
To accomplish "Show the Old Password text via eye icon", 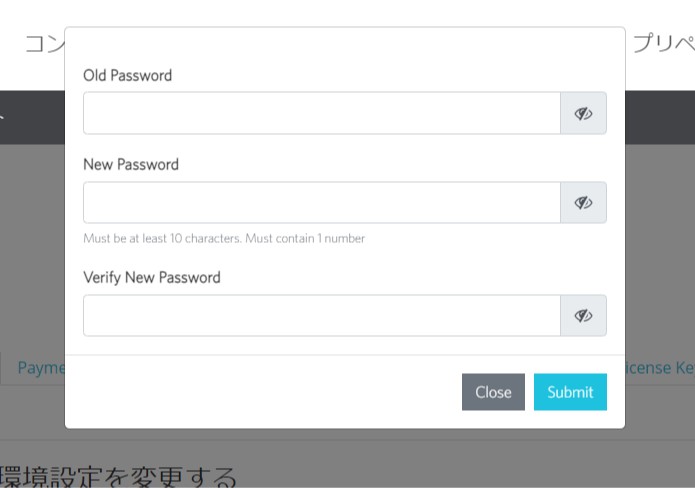I will pos(583,113).
